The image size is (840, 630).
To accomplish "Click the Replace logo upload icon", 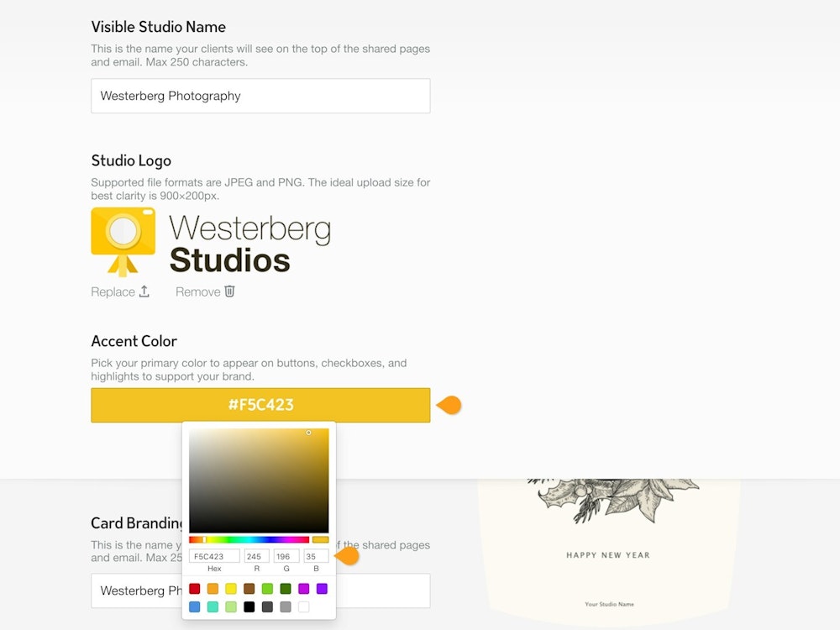I will point(144,291).
